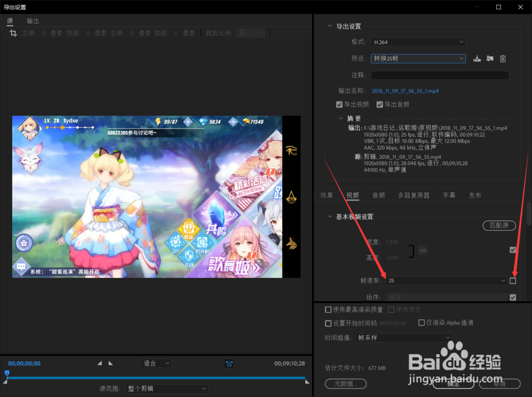
Task: Click the left crop value field
Action: (44, 33)
